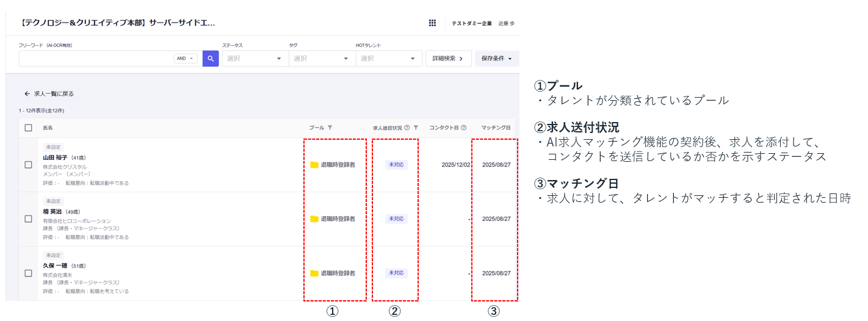Select the checkbox for 楠 英治
The height and width of the screenshot is (321, 868).
tap(28, 218)
